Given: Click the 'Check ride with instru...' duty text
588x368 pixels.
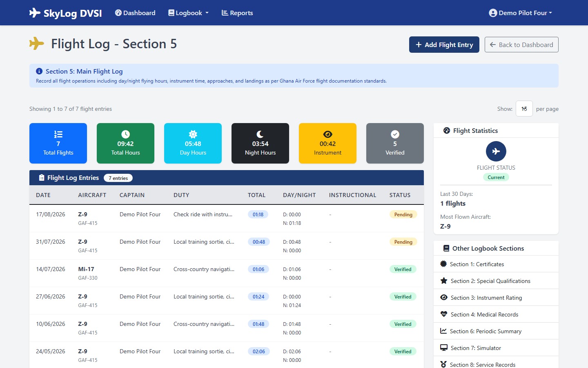Looking at the screenshot, I should coord(203,214).
